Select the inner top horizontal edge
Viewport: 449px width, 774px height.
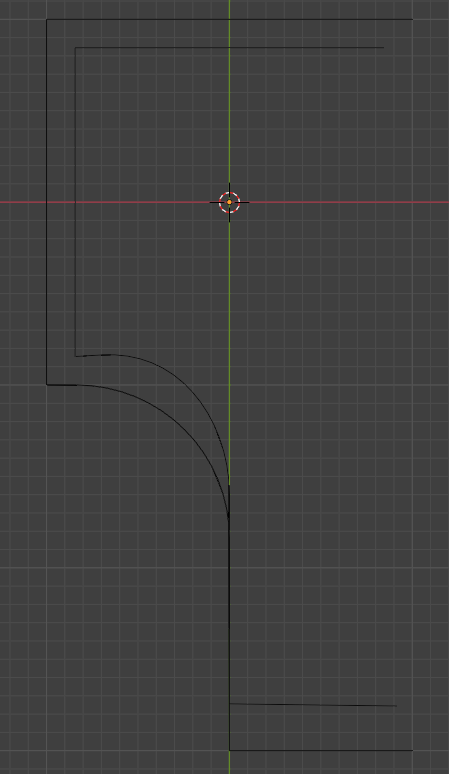[x=229, y=48]
